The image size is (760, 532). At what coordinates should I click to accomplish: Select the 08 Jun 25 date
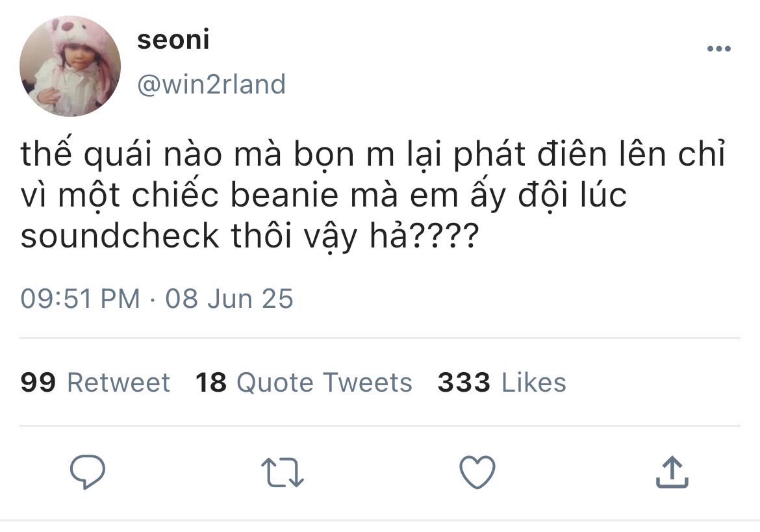(x=229, y=298)
